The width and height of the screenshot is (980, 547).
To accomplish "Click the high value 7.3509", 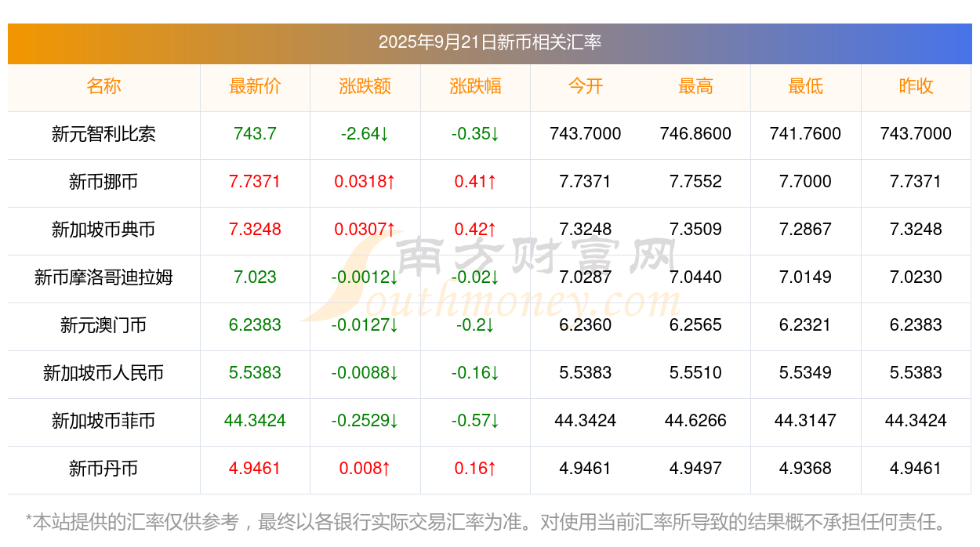I will pyautogui.click(x=695, y=230).
